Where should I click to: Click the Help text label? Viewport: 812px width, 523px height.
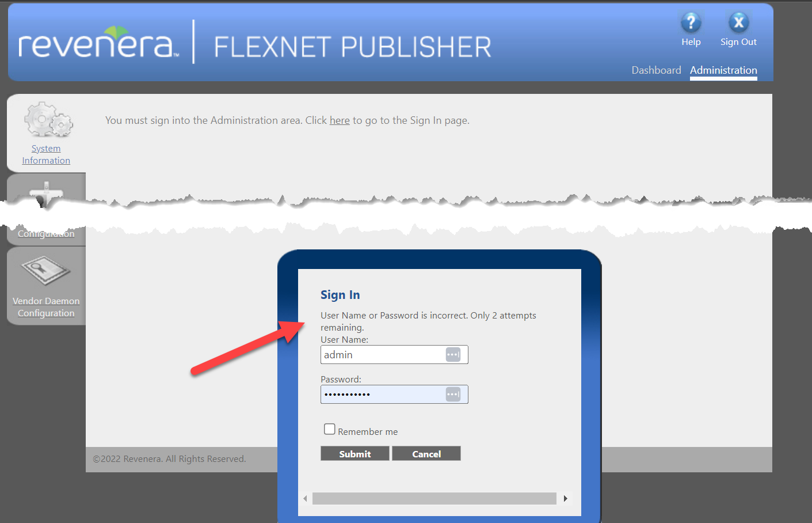(691, 42)
